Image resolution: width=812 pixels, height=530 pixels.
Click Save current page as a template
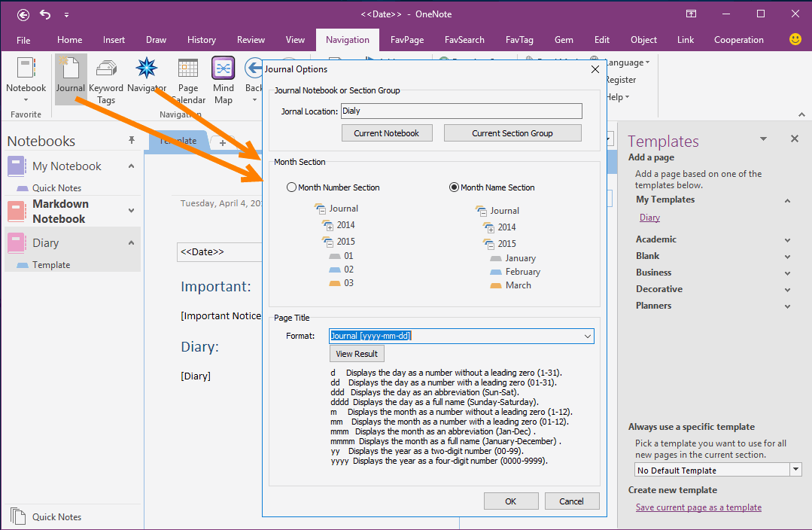[x=698, y=507]
